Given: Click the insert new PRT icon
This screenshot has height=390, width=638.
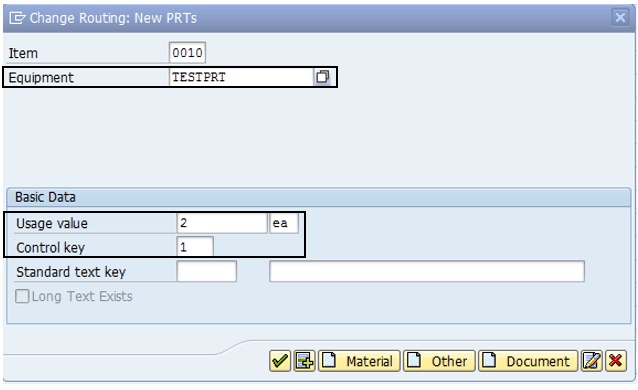Looking at the screenshot, I should tap(304, 361).
